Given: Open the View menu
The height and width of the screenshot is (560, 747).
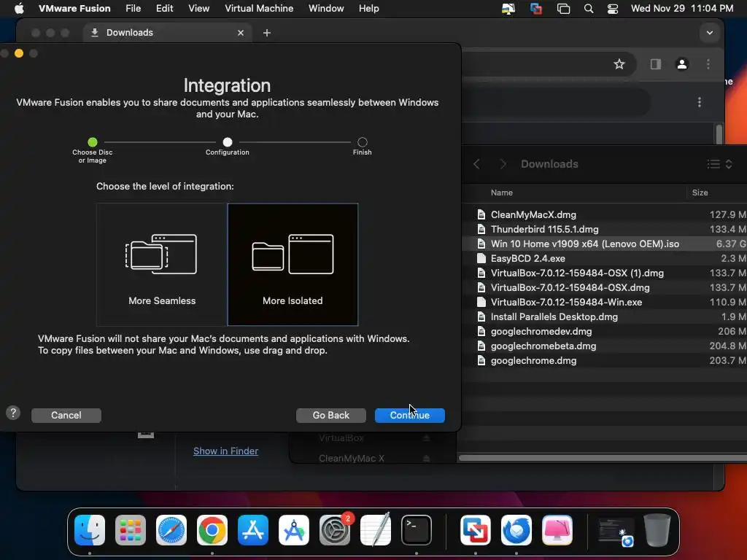Looking at the screenshot, I should click(x=198, y=8).
